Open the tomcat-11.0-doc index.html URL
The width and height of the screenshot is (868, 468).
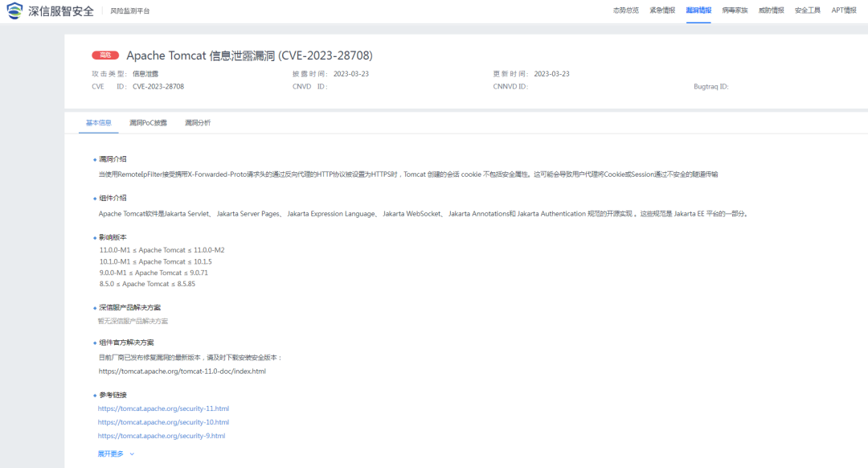tap(182, 372)
